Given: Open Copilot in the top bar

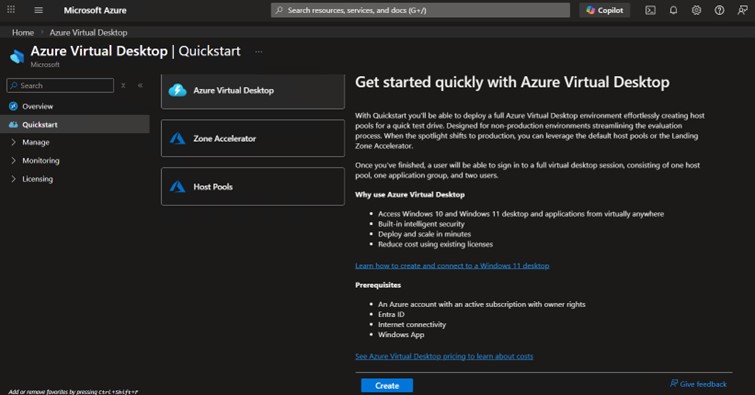Looking at the screenshot, I should (605, 10).
